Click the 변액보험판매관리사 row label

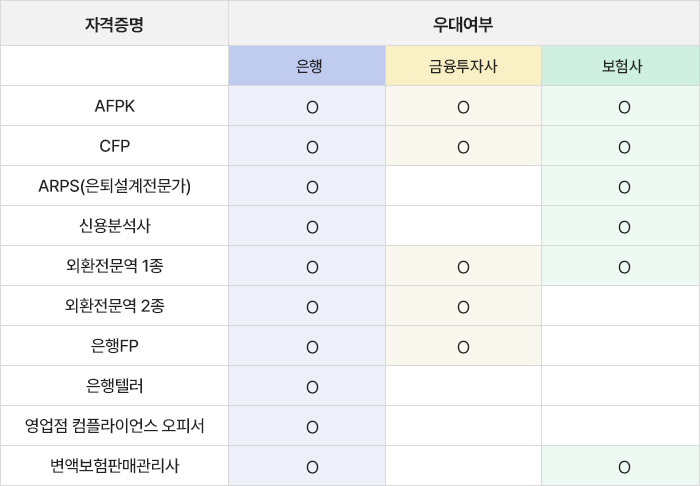click(114, 465)
